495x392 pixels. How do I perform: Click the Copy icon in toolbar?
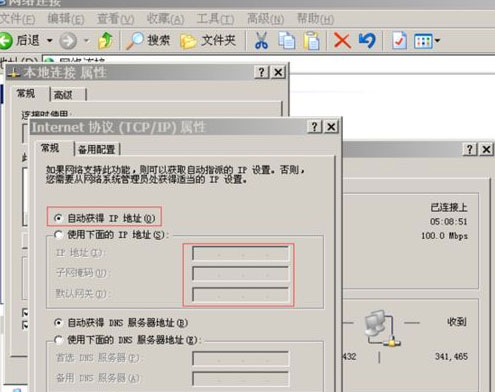(x=287, y=41)
